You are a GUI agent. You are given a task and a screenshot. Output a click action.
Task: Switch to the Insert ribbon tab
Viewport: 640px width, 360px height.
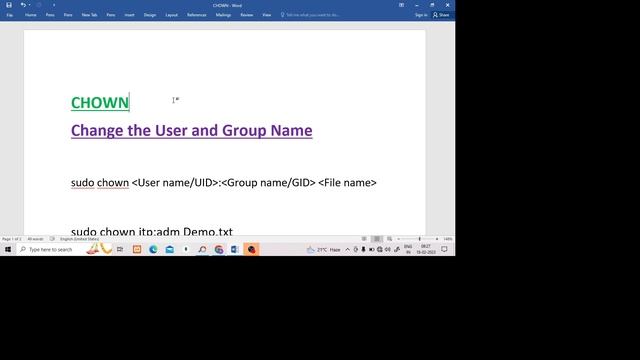[129, 15]
